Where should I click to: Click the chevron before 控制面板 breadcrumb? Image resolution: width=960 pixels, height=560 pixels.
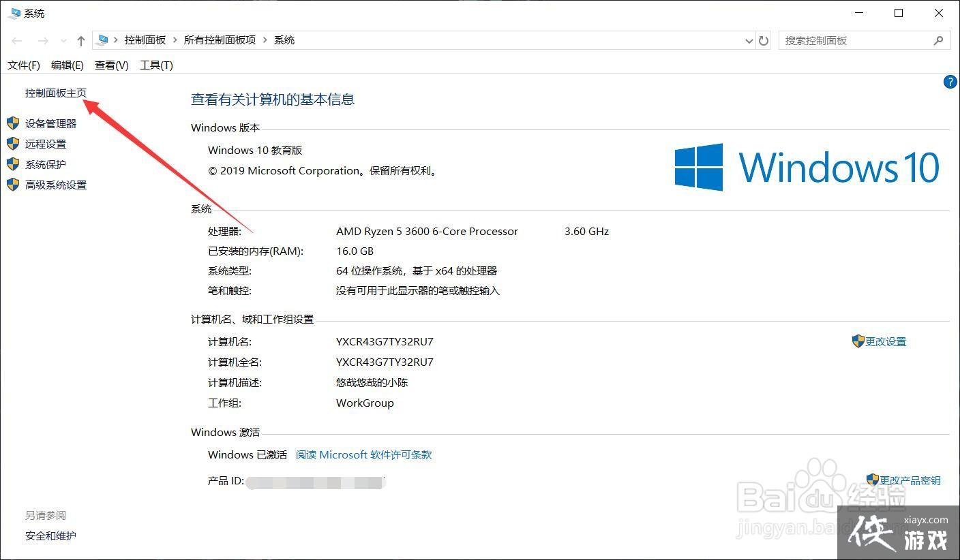[116, 40]
